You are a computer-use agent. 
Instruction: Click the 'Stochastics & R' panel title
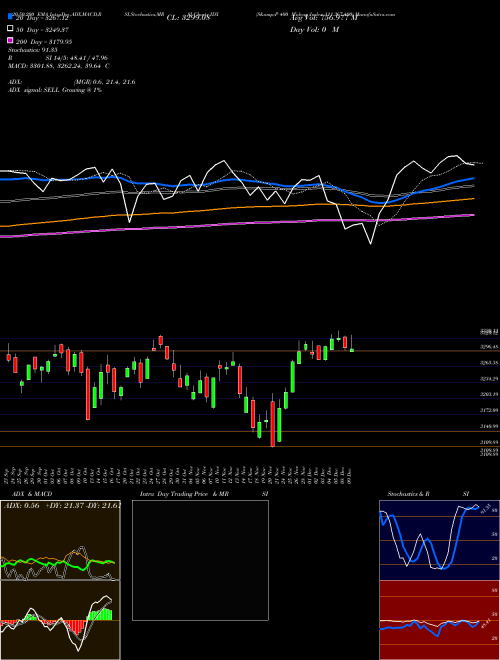pos(408,494)
